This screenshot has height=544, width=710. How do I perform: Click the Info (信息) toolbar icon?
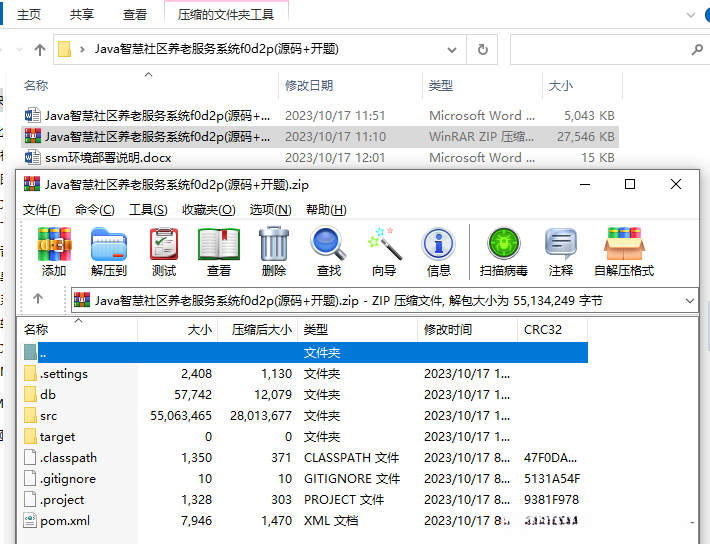(x=438, y=244)
